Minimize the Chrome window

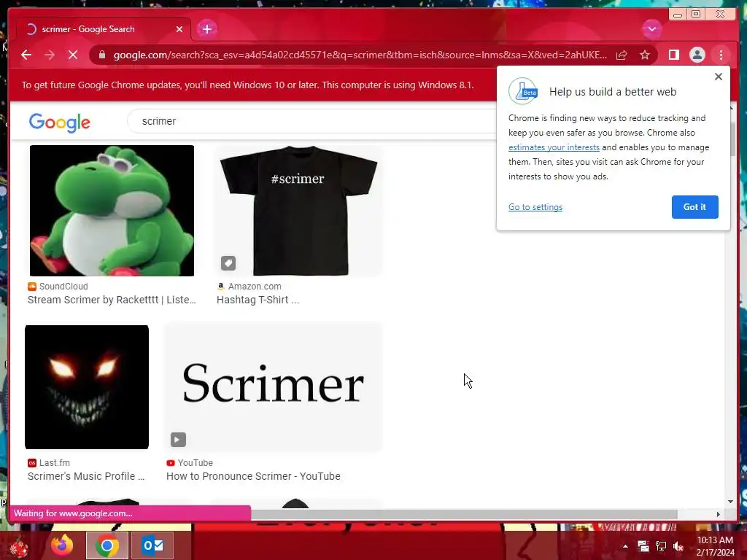coord(678,15)
